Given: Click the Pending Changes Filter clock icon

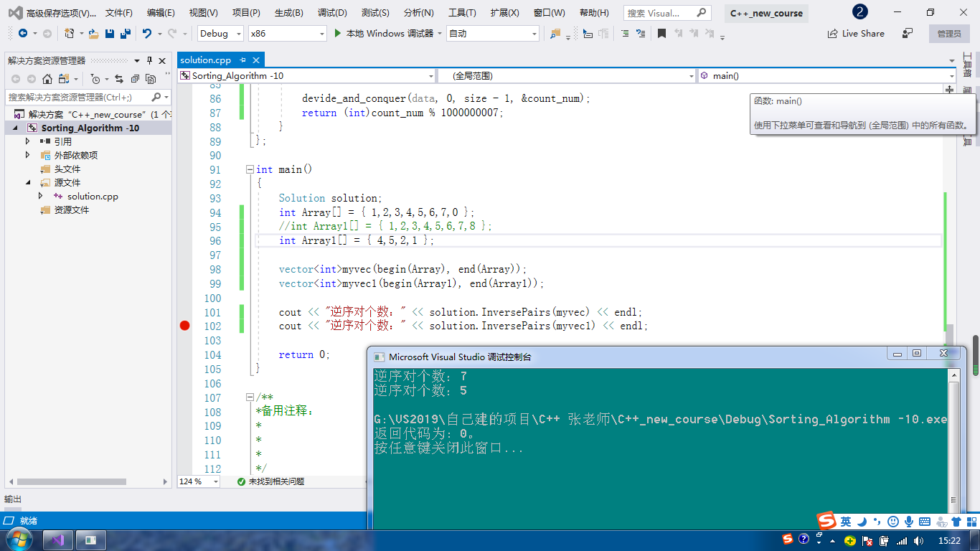Looking at the screenshot, I should (95, 79).
